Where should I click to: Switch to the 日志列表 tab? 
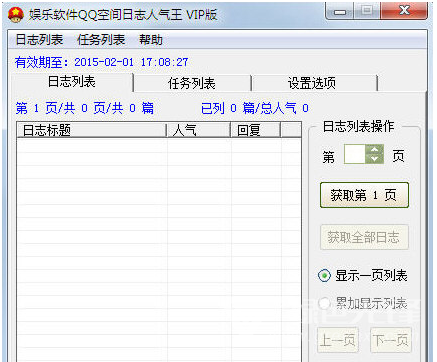tap(72, 82)
